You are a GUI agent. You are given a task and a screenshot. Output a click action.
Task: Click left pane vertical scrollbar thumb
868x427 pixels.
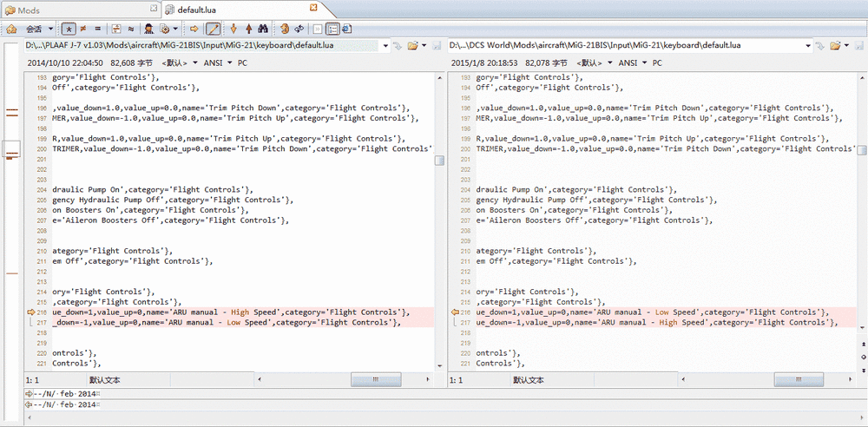coord(439,160)
